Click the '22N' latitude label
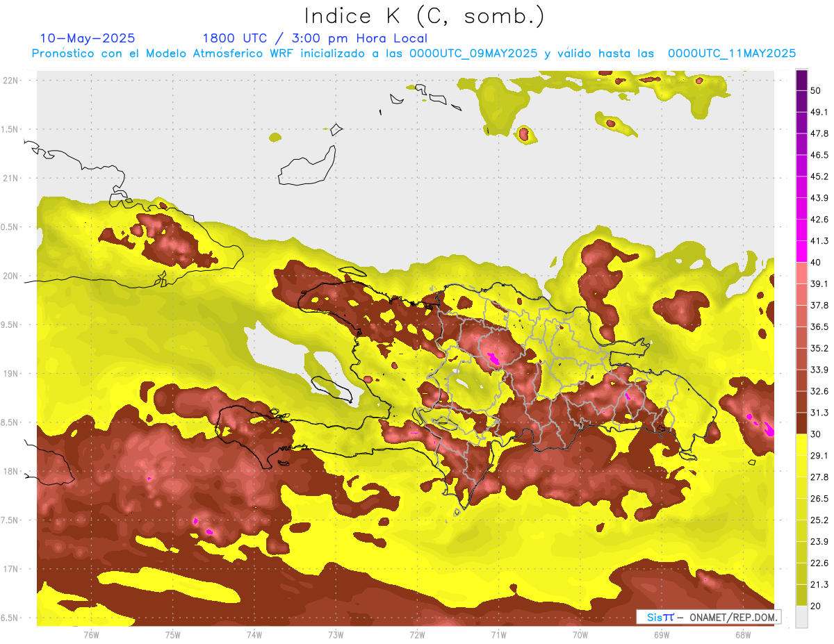Viewport: 834px width, 644px height. 12,80
